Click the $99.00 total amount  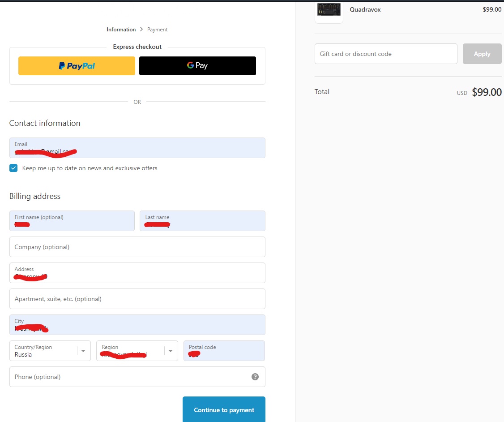click(487, 92)
